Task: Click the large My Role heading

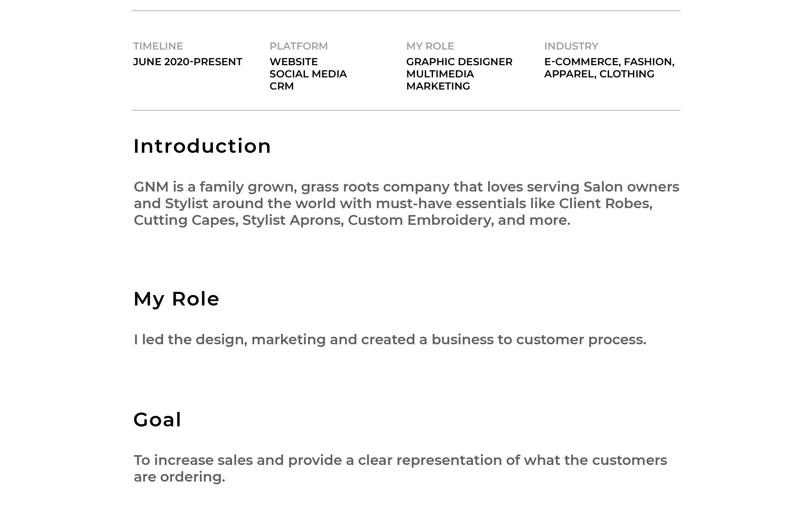Action: pos(176,299)
